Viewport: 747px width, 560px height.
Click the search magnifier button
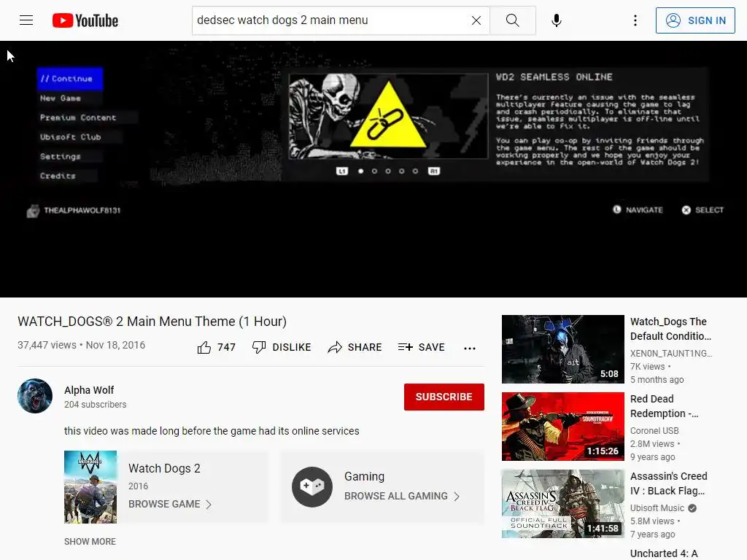click(513, 20)
